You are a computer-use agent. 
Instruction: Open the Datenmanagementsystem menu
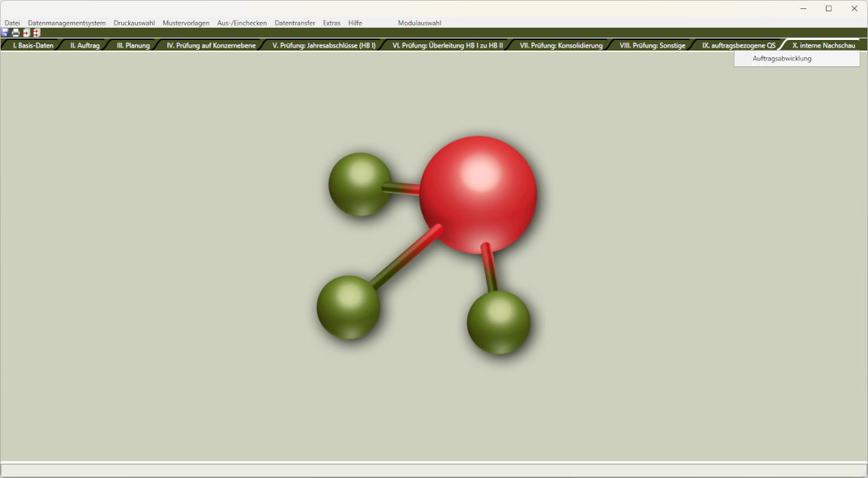pos(66,23)
